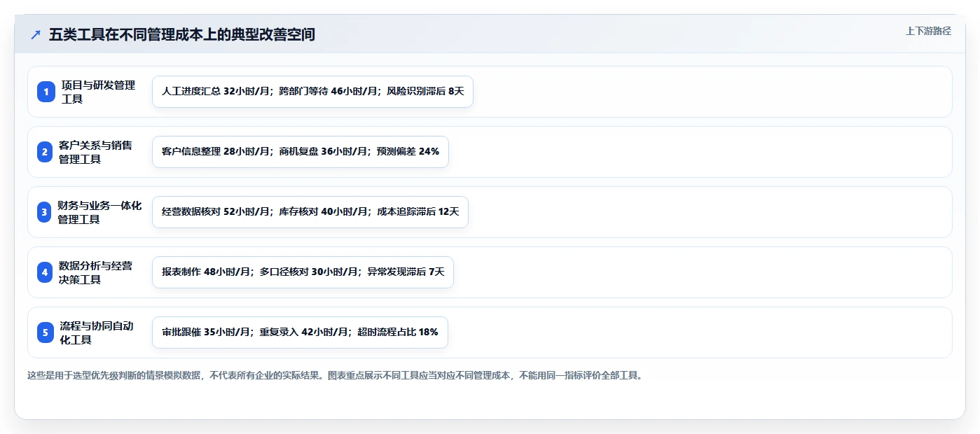Select the 流程与协同自动化工具 row label

click(x=97, y=332)
